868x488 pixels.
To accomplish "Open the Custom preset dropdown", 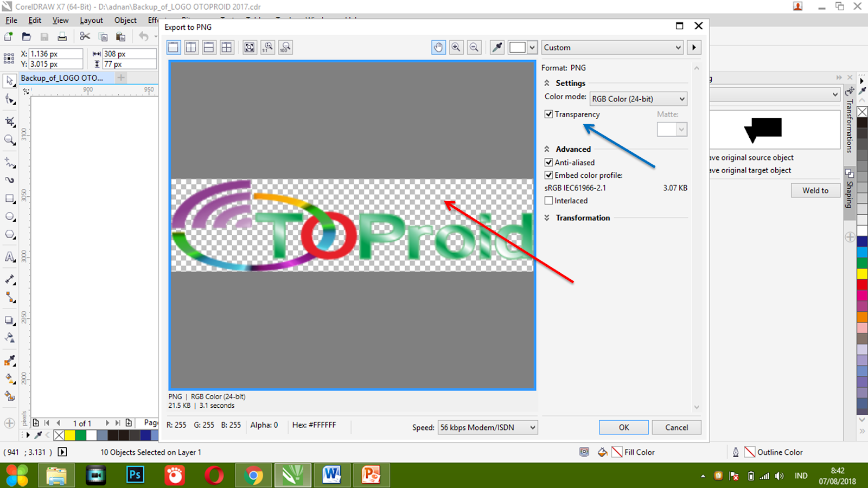I will tap(612, 47).
